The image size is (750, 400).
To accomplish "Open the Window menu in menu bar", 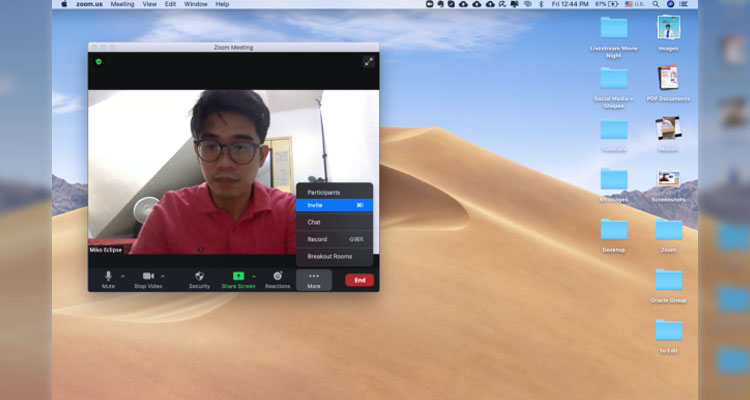I will [x=196, y=4].
